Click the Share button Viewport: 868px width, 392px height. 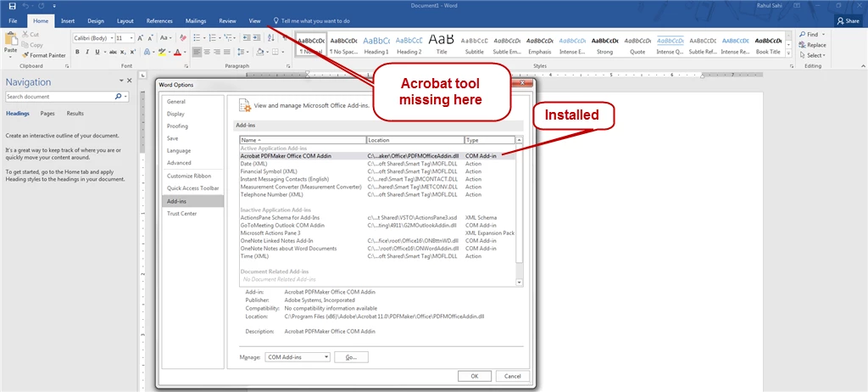click(x=848, y=21)
